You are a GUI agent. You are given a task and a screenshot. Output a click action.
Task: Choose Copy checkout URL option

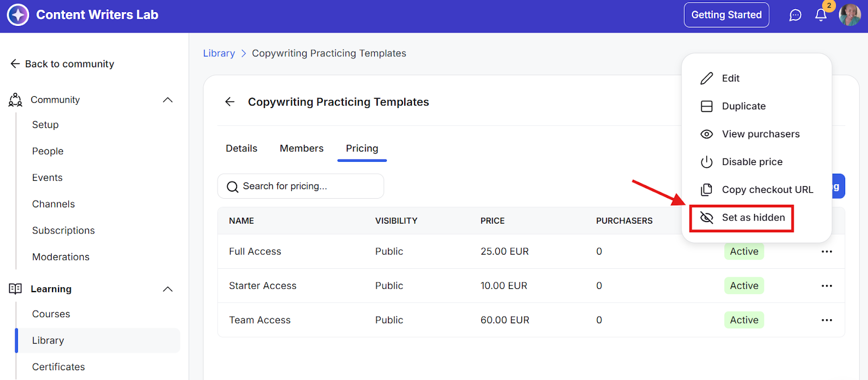[767, 189]
